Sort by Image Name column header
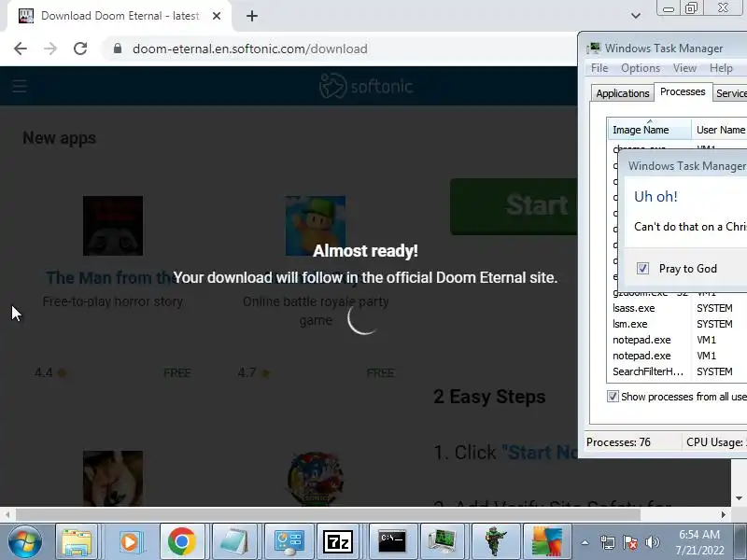 coord(649,130)
